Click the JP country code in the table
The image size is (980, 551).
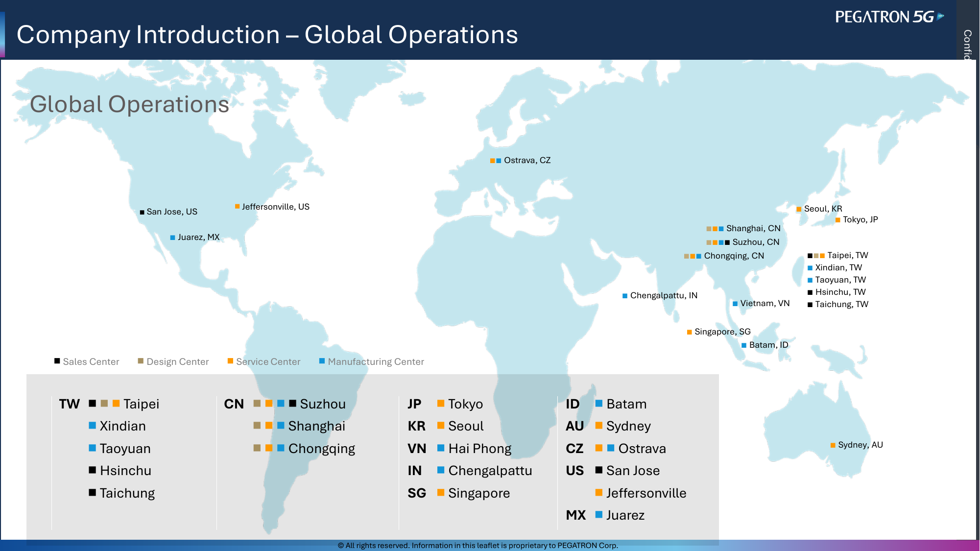point(414,404)
